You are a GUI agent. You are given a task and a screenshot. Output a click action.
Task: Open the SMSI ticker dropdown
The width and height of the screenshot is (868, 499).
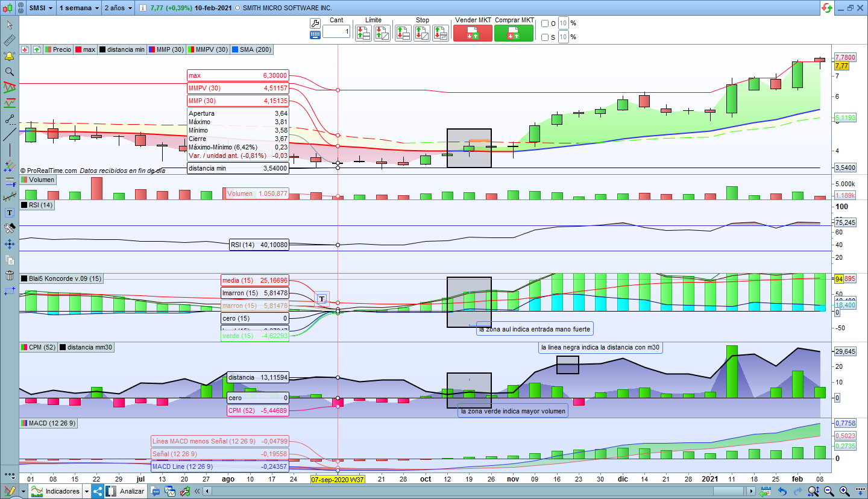pyautogui.click(x=40, y=8)
